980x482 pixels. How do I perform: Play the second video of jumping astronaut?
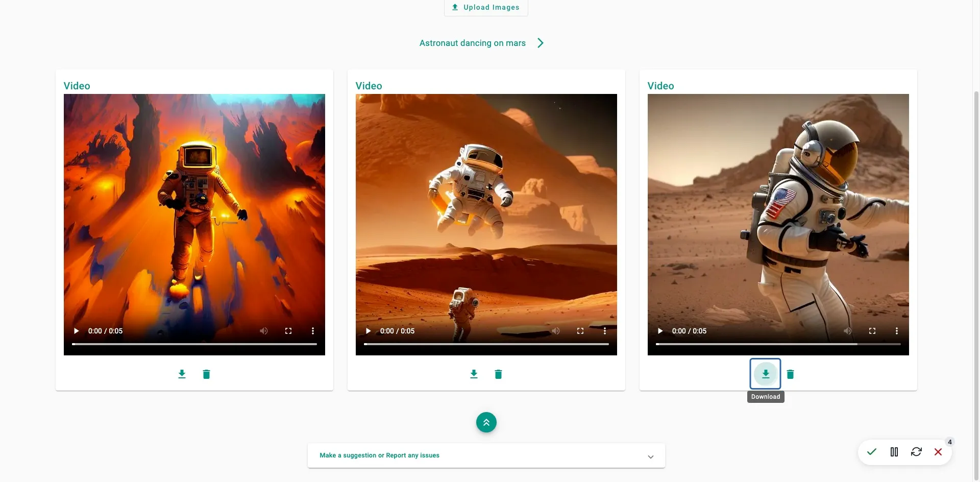(x=369, y=331)
